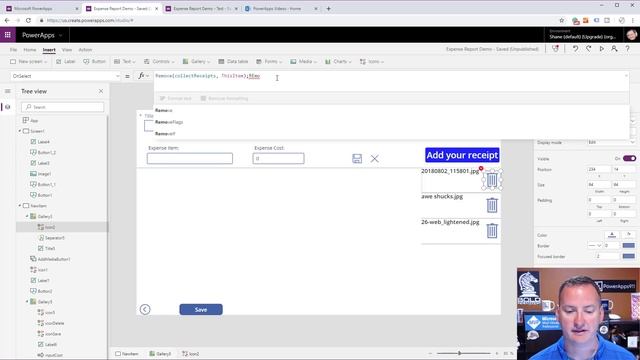Open the user profile picture
Image resolution: width=640 pixels, height=360 pixels.
pos(631,35)
